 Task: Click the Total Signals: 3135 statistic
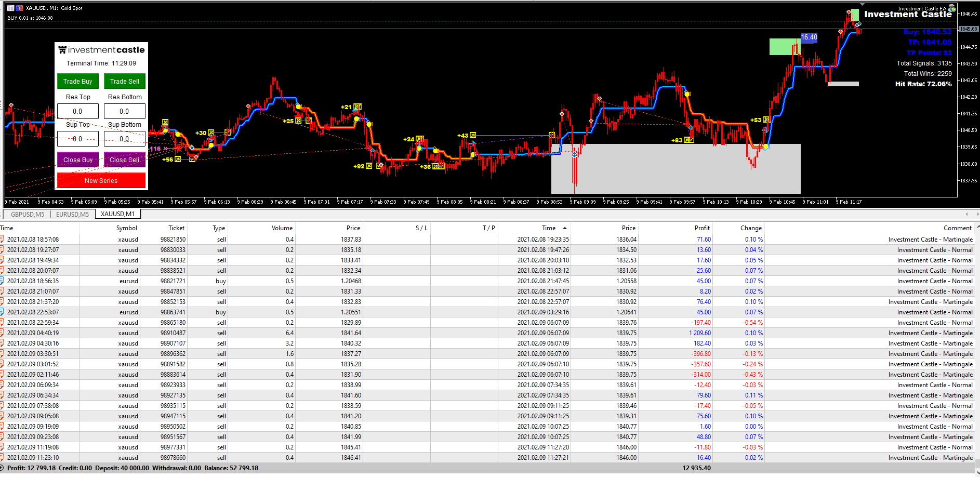(x=924, y=63)
